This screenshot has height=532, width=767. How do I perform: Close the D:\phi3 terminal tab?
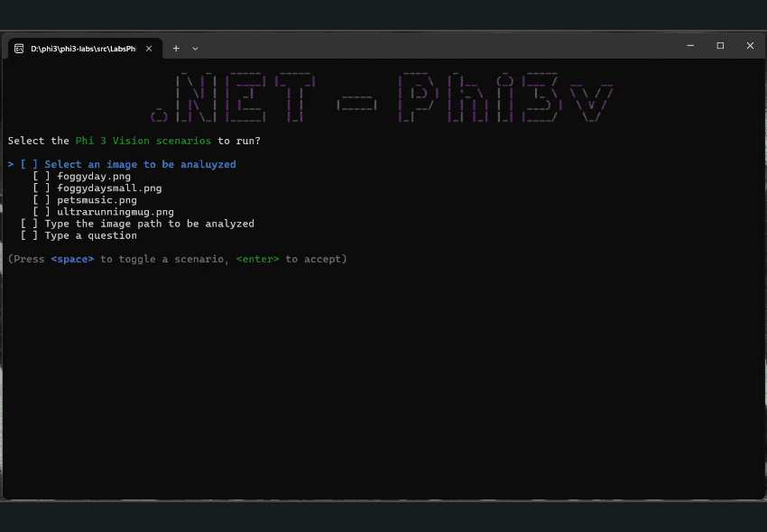(149, 50)
